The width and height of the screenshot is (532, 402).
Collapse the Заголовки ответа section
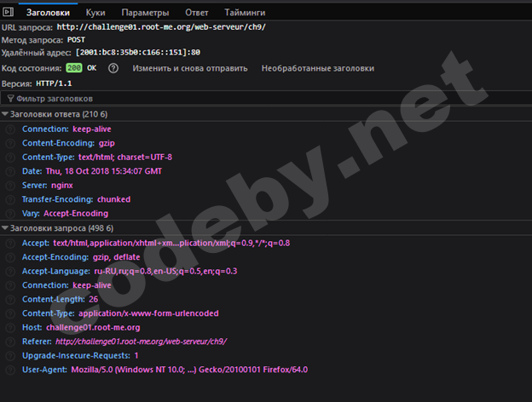[5, 114]
